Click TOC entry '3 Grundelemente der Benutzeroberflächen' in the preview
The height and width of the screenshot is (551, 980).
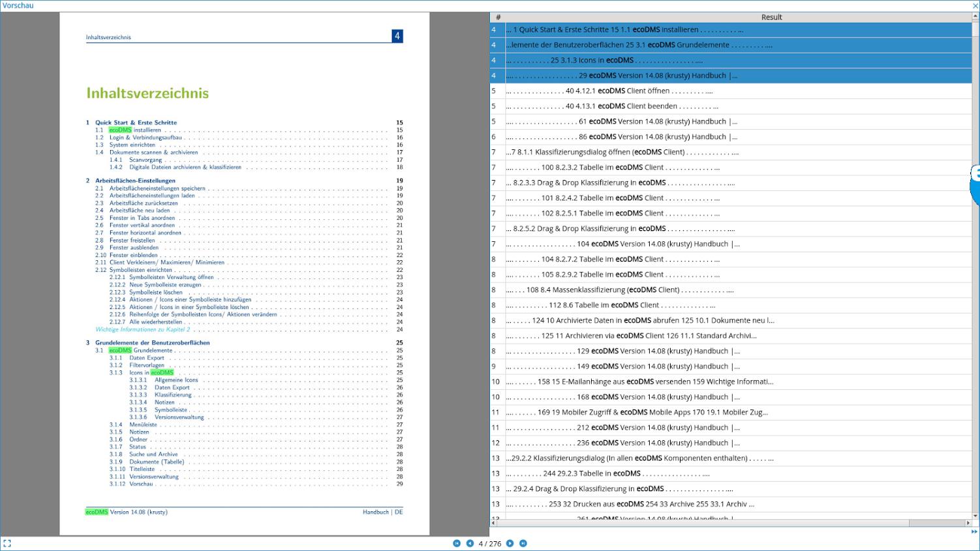coord(147,342)
